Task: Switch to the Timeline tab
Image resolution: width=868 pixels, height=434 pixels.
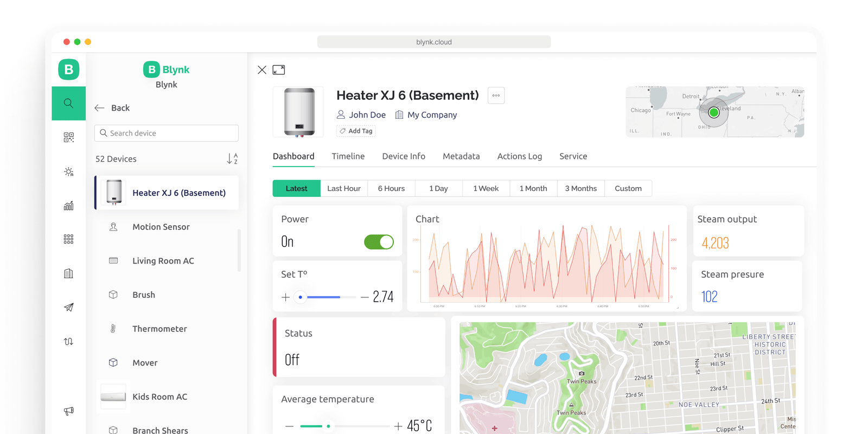Action: [x=348, y=156]
